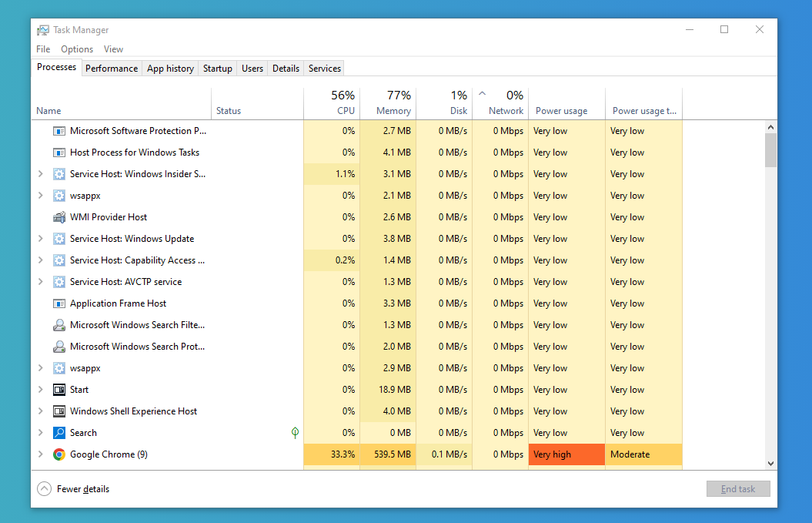Image resolution: width=812 pixels, height=523 pixels.
Task: Open the Options menu
Action: pyautogui.click(x=76, y=49)
